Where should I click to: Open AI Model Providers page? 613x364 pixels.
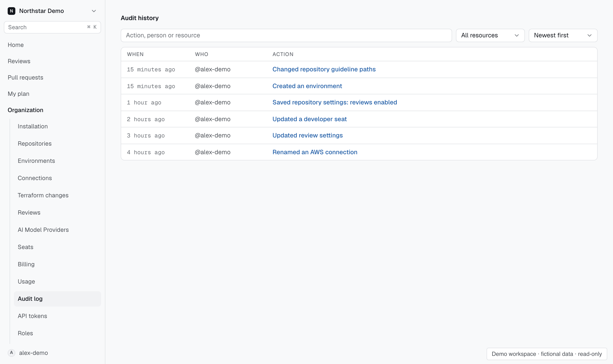pyautogui.click(x=43, y=230)
